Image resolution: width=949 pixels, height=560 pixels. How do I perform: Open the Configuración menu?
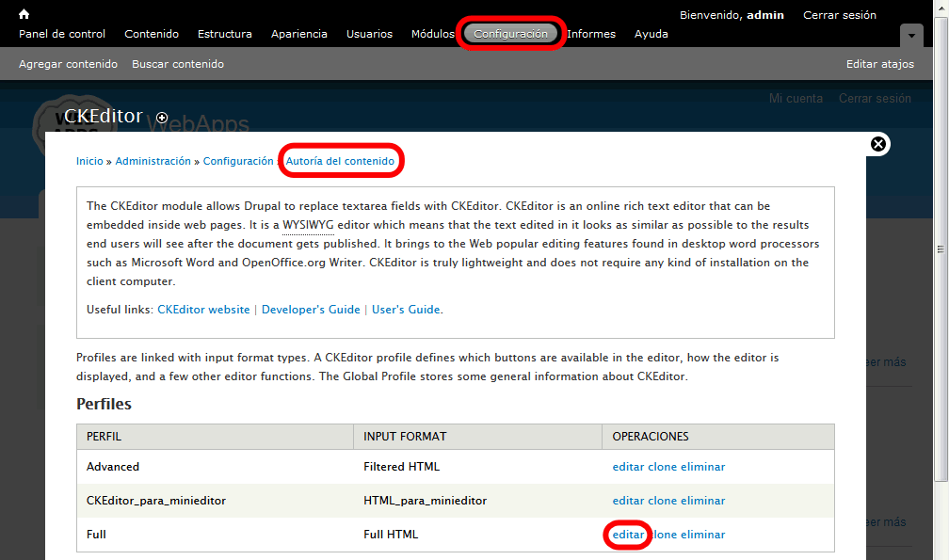tap(511, 34)
